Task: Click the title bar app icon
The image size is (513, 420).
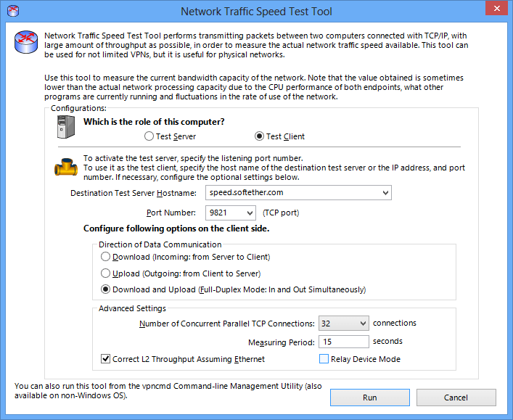Action: coord(12,11)
